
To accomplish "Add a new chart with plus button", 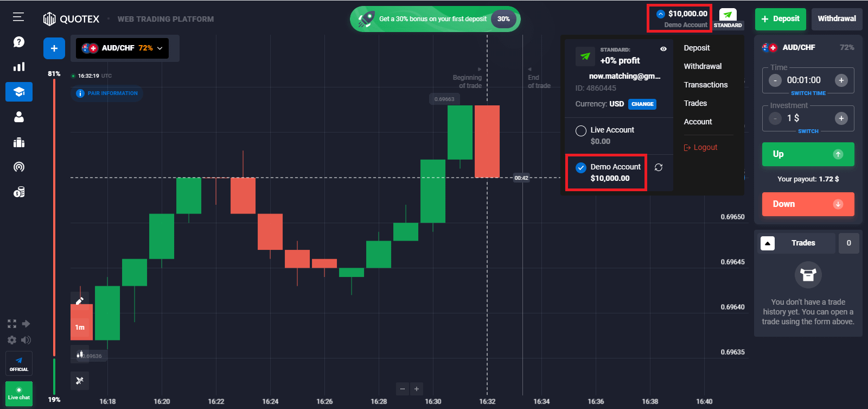I will click(54, 48).
